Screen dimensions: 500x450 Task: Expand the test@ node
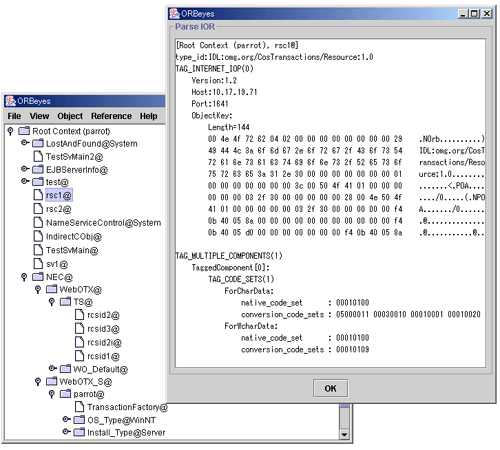(x=25, y=181)
